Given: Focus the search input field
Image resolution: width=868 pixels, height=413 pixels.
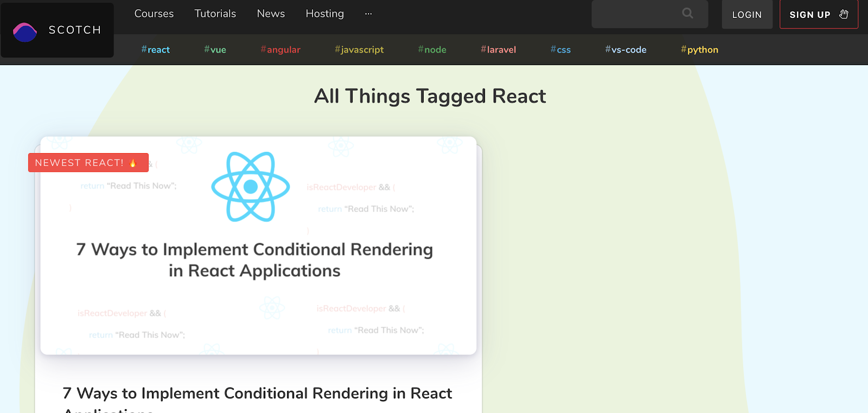Looking at the screenshot, I should (x=649, y=14).
